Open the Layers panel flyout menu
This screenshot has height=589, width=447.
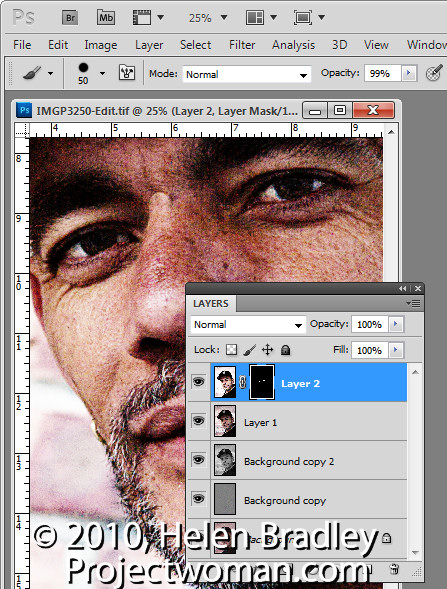coord(414,304)
